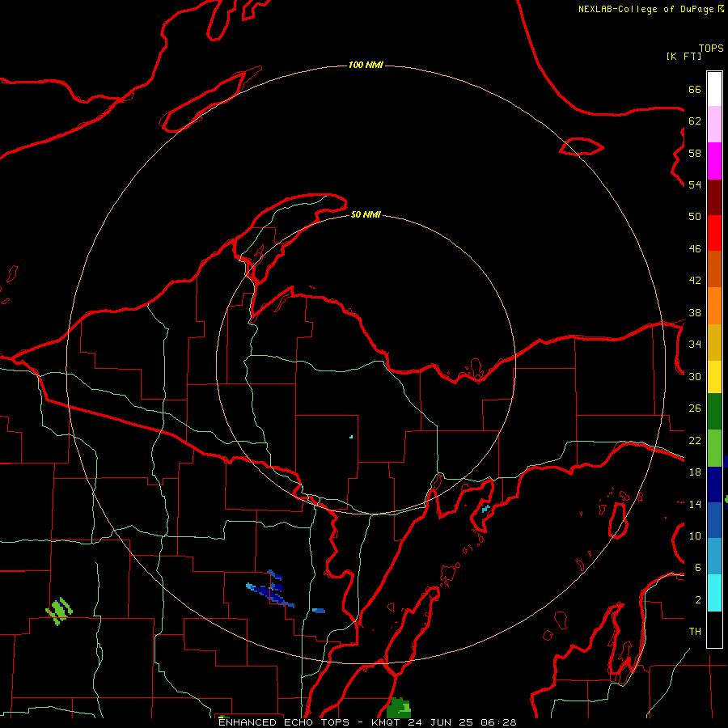Click the TOPS legend title
Screen dimensions: 728x728
coord(711,48)
